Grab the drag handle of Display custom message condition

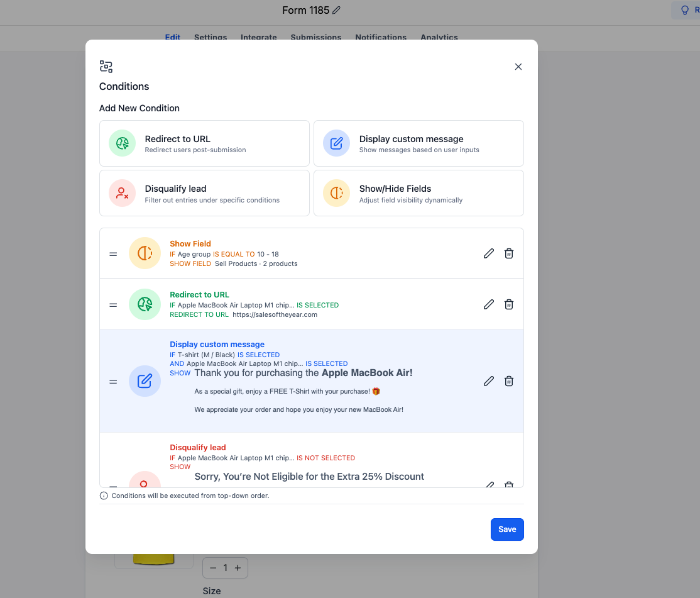(x=113, y=382)
